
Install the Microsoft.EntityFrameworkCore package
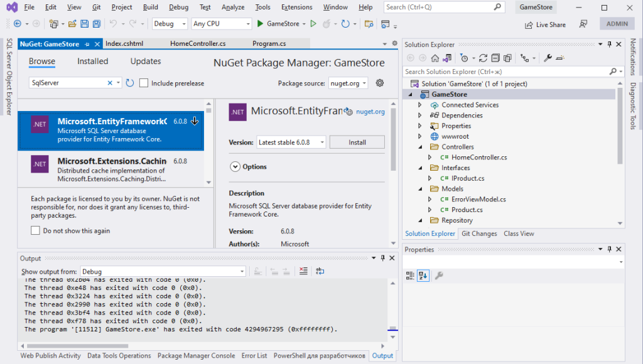[x=357, y=142]
